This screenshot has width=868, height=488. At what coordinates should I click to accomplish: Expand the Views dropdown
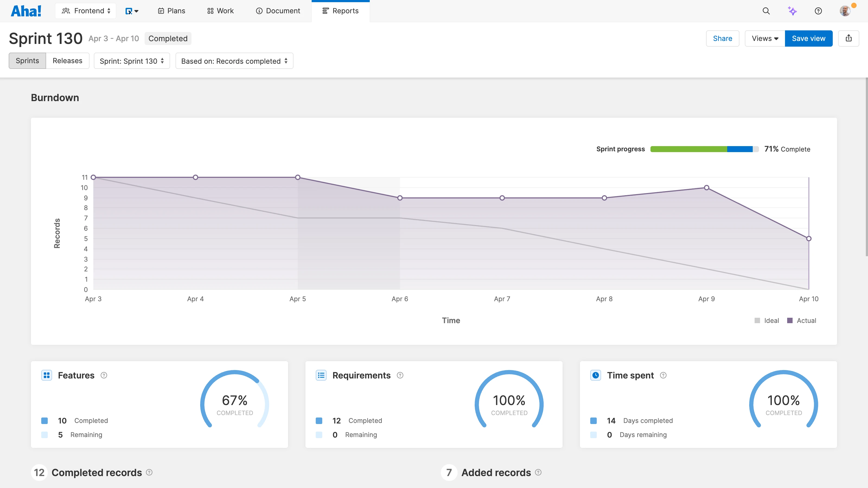tap(765, 38)
